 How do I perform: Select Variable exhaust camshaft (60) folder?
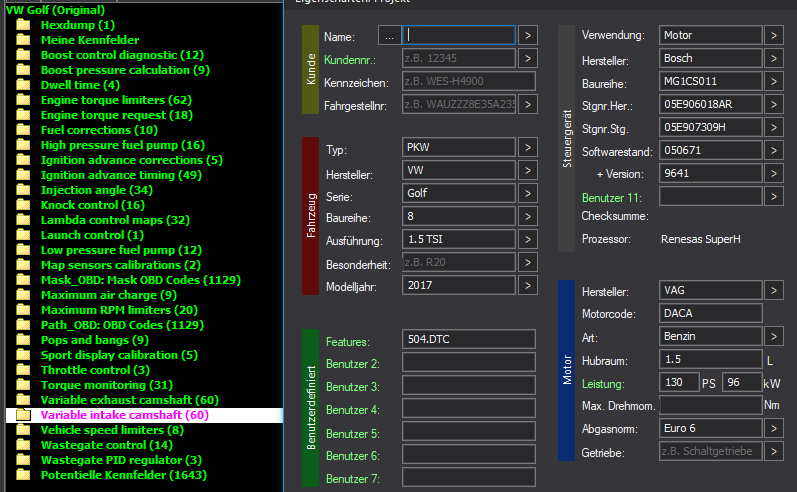(130, 400)
